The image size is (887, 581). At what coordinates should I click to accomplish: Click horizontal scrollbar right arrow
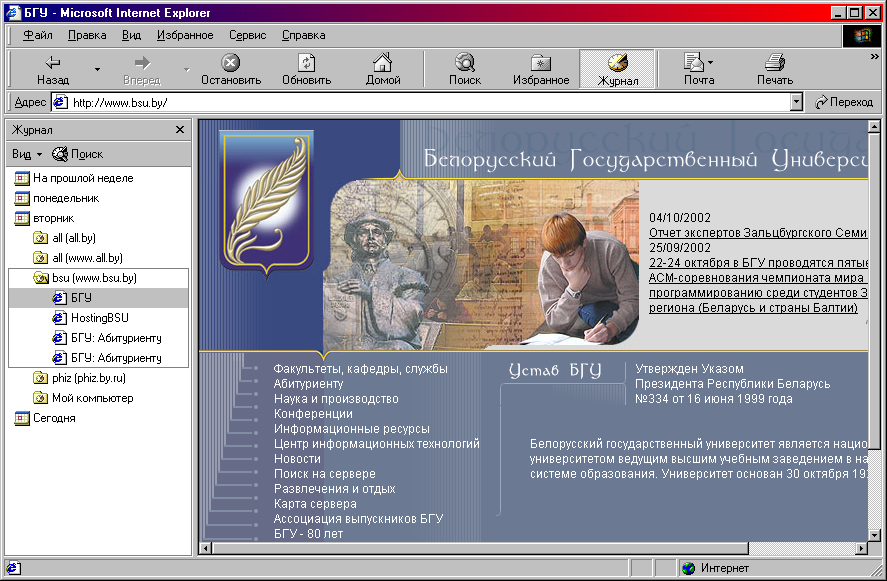coord(861,548)
